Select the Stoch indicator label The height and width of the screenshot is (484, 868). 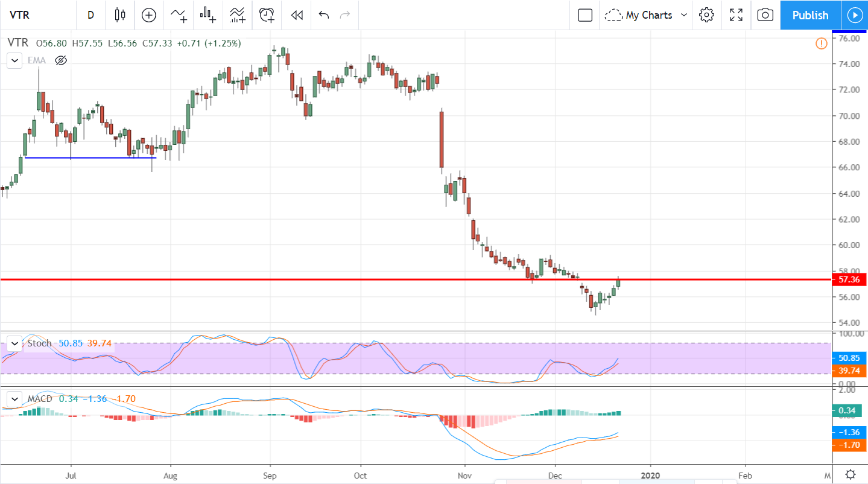(x=40, y=343)
